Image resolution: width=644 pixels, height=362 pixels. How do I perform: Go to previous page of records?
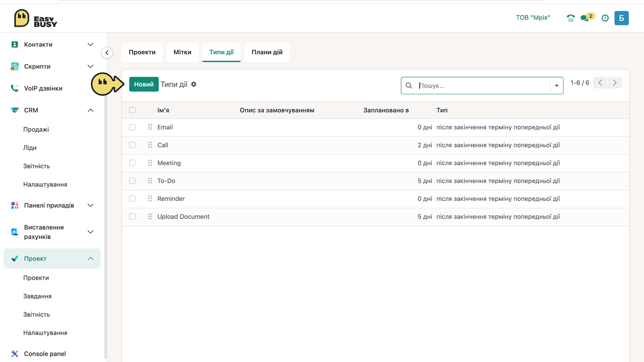click(x=600, y=83)
